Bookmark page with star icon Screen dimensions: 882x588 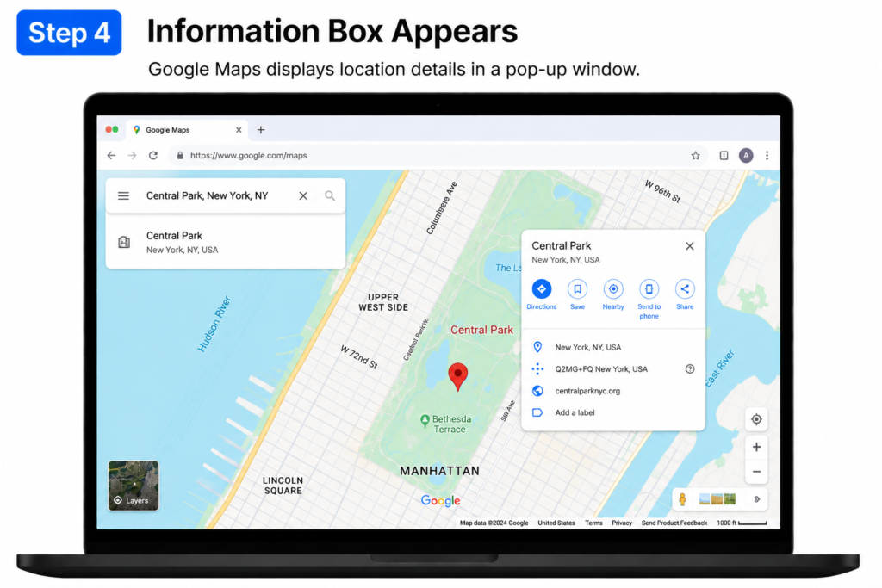pyautogui.click(x=696, y=156)
